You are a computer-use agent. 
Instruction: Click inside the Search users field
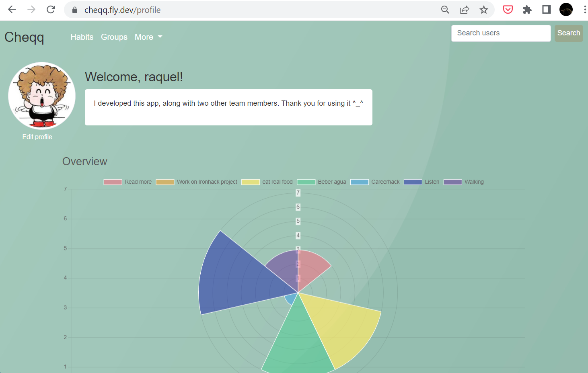(501, 33)
